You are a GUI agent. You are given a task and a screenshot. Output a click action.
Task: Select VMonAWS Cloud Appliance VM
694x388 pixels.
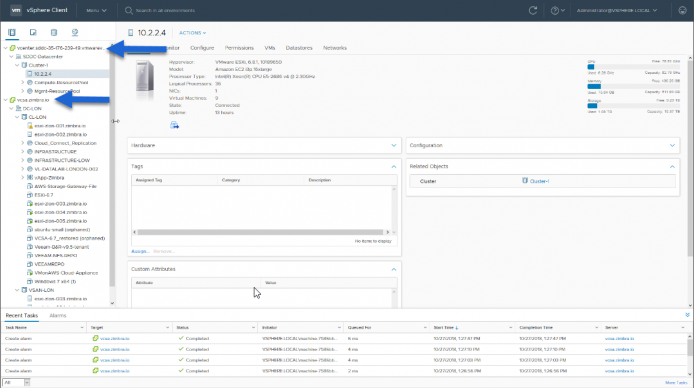(x=66, y=273)
